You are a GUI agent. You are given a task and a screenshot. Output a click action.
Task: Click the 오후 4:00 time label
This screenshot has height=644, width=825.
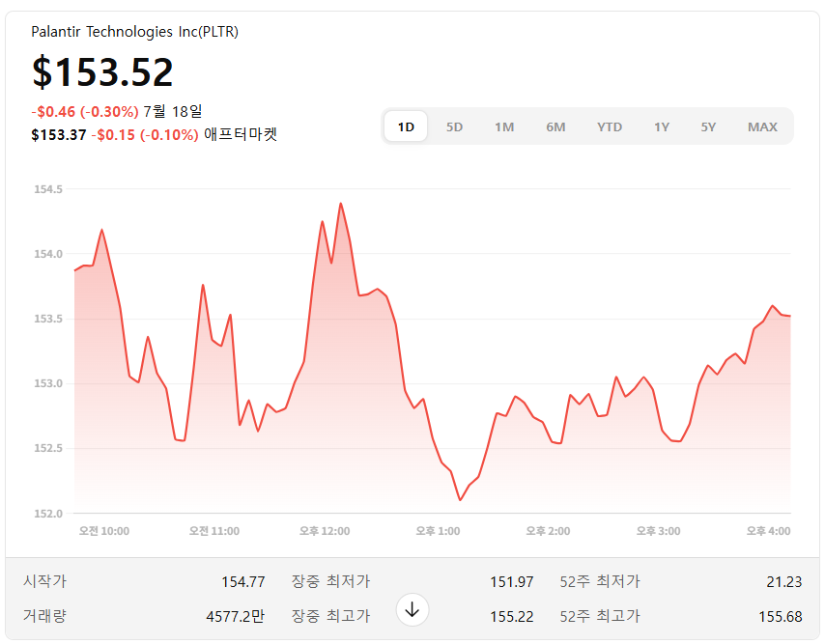pyautogui.click(x=769, y=531)
